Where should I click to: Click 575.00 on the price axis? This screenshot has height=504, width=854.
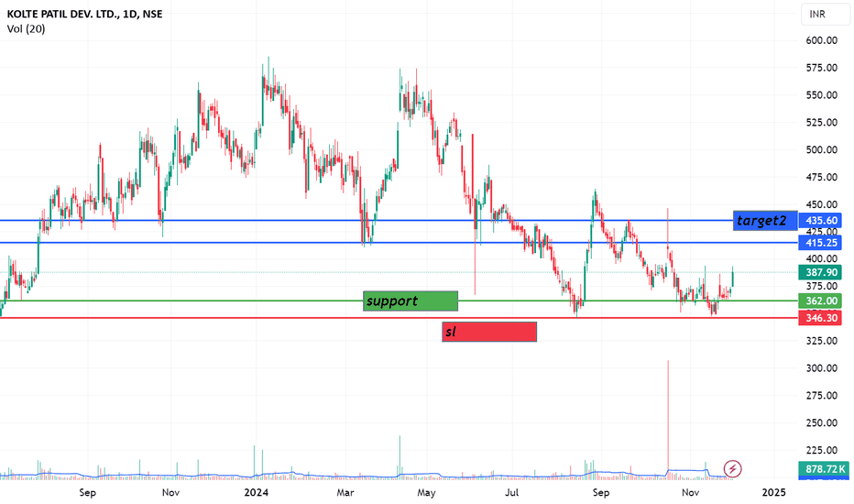[x=821, y=68]
